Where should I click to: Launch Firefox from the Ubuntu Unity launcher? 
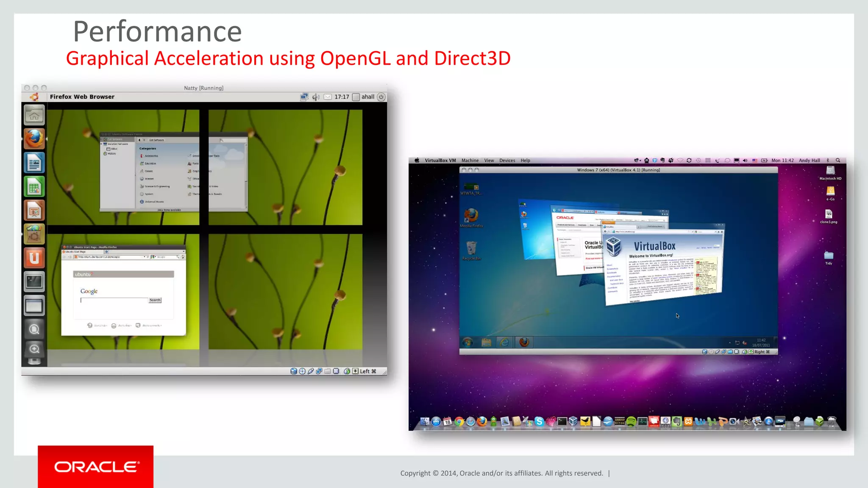[34, 139]
